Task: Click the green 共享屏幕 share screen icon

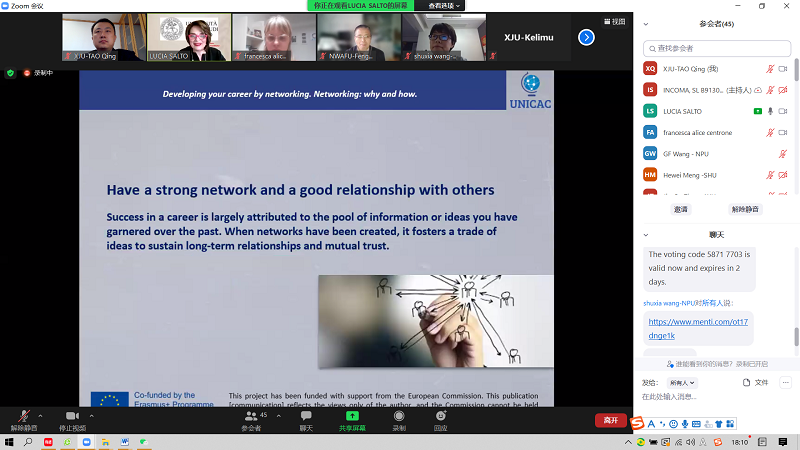Action: [352, 415]
